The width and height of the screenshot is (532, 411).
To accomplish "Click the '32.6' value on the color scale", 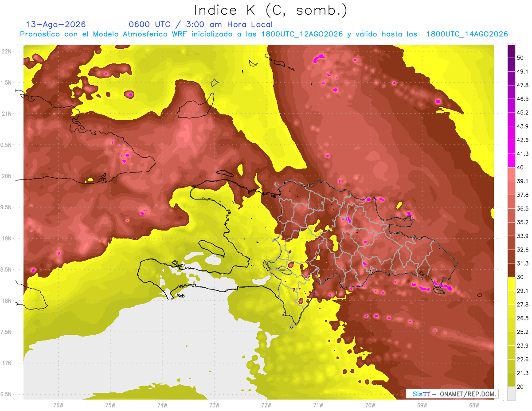I will point(523,250).
